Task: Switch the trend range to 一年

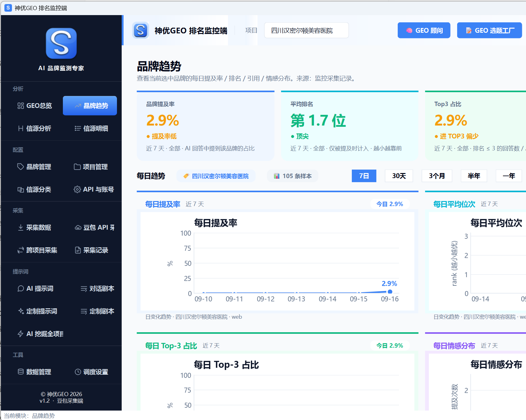Action: pyautogui.click(x=509, y=176)
